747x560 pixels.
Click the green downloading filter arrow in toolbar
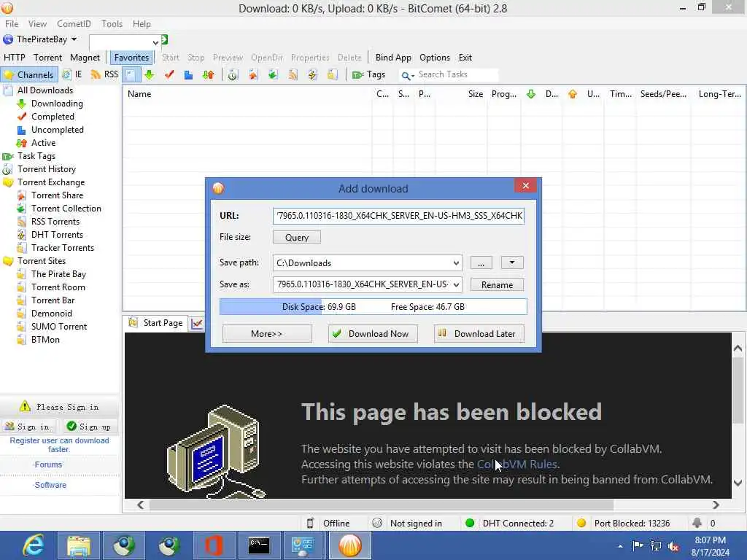click(x=150, y=75)
